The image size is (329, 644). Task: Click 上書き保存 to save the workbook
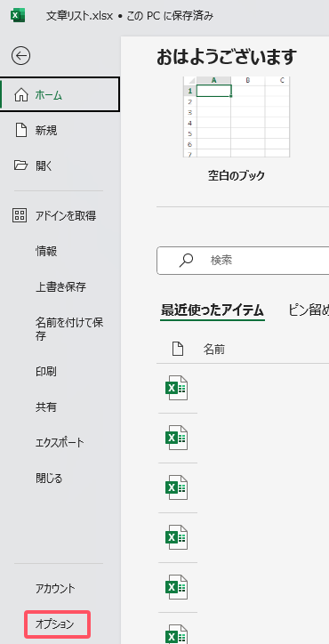pos(60,286)
